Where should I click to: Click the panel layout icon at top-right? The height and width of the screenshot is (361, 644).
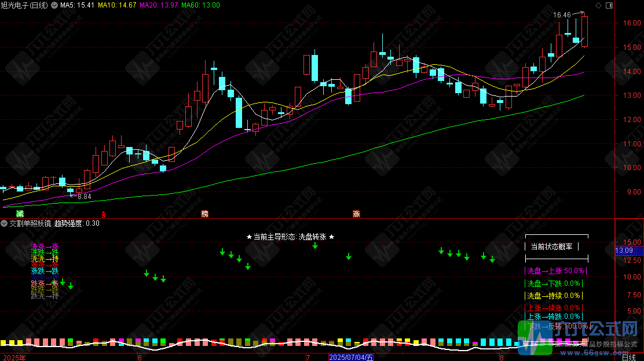click(x=609, y=5)
